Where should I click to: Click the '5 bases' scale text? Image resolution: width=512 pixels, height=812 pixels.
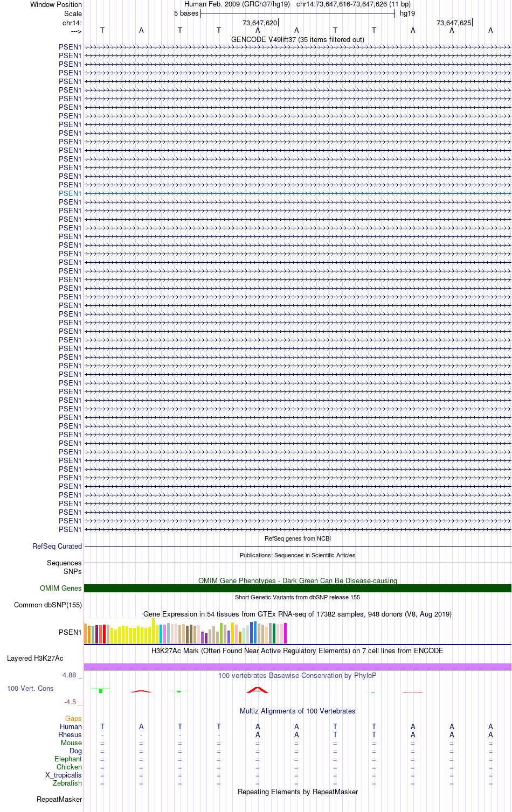click(x=186, y=13)
